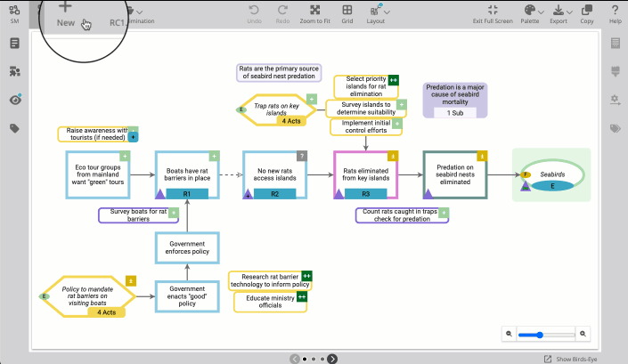Viewport: 628px width, 364px height.
Task: Open the Palette dropdown
Action: point(530,10)
